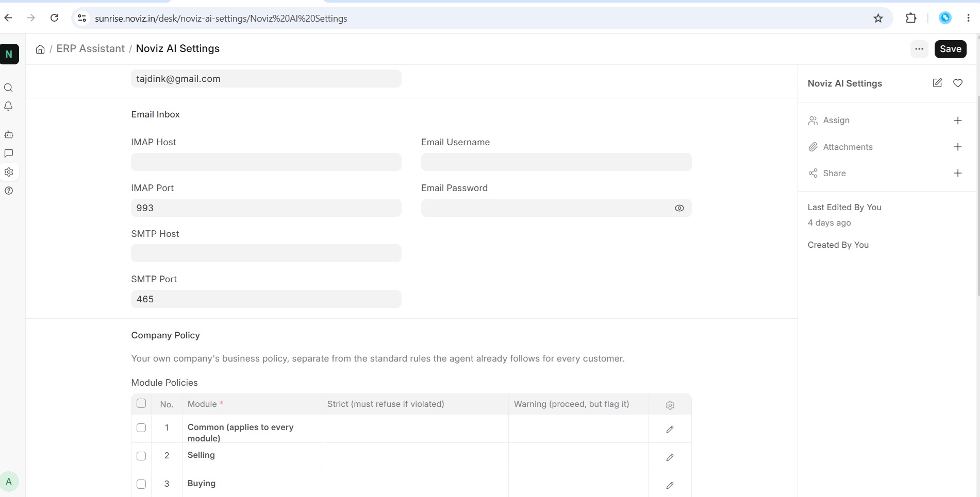
Task: Click the green N app logo
Action: point(9,54)
